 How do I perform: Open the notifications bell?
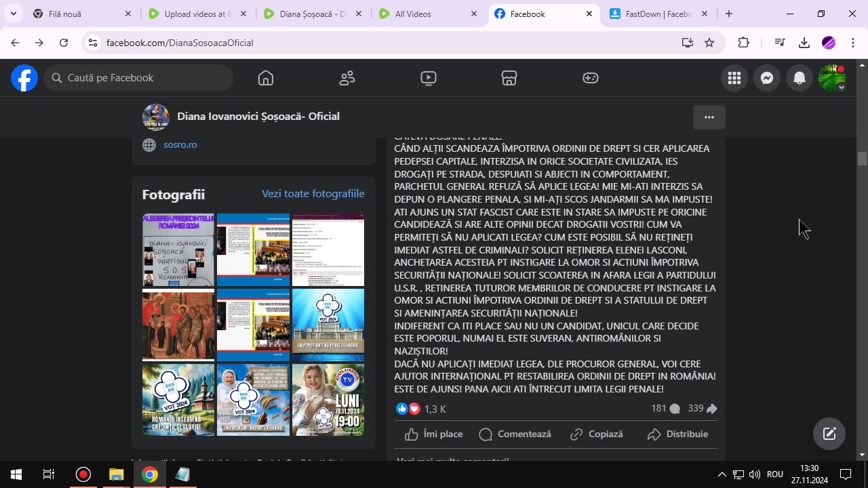point(800,78)
